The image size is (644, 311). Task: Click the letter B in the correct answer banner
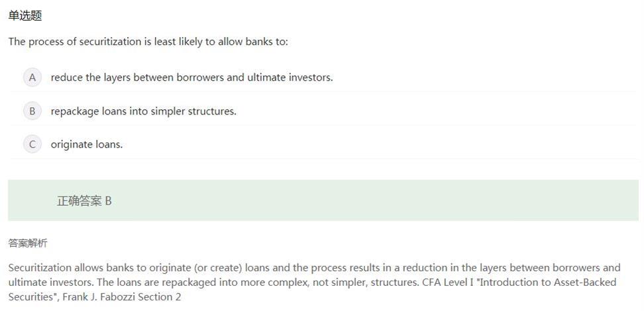pos(109,201)
